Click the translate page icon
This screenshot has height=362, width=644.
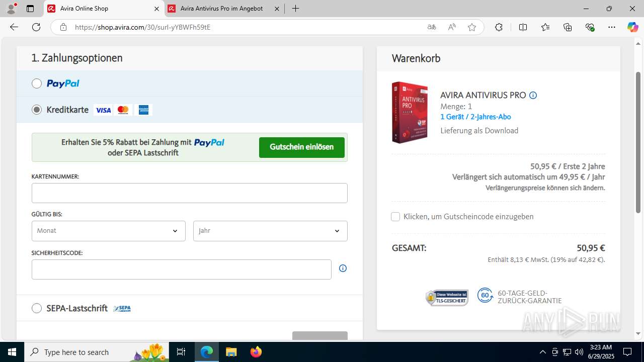(432, 27)
